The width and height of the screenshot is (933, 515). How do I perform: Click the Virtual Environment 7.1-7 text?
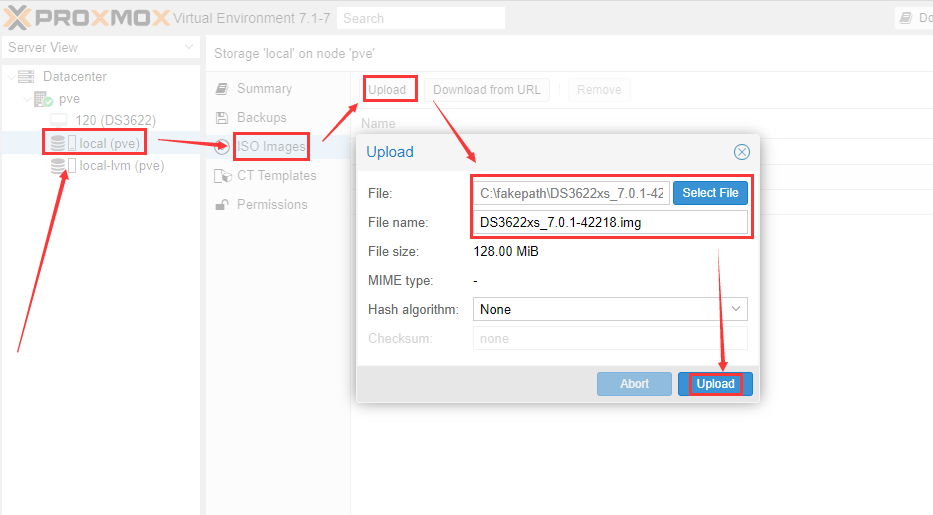coord(252,18)
